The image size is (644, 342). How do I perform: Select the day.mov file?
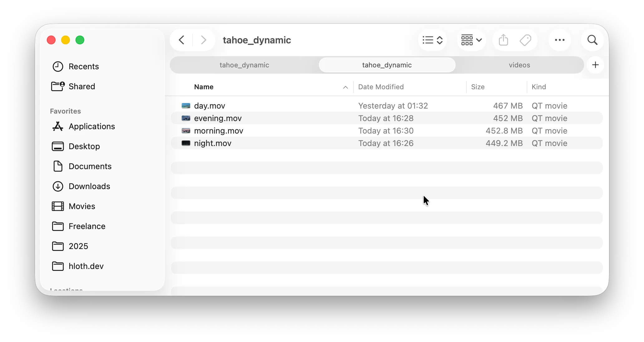click(x=387, y=106)
